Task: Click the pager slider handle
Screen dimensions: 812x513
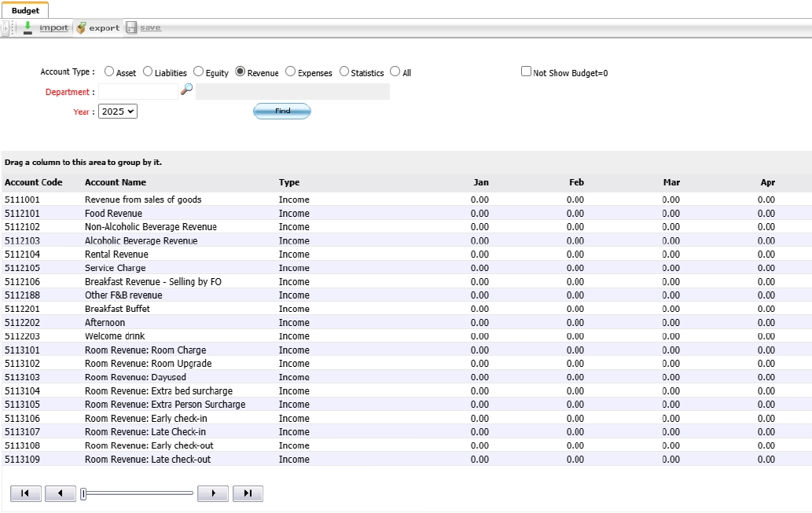Action: 83,493
